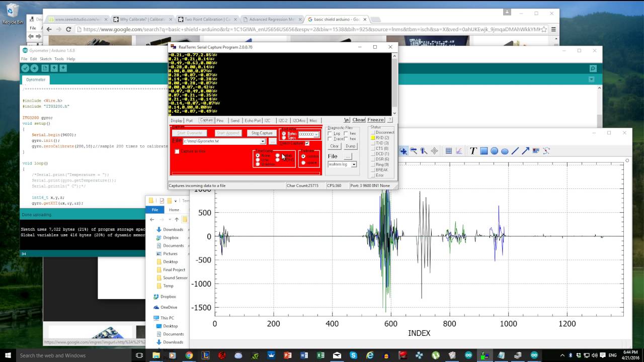Toggle the Direct Capture checkbox in RealTerm

[x=307, y=143]
